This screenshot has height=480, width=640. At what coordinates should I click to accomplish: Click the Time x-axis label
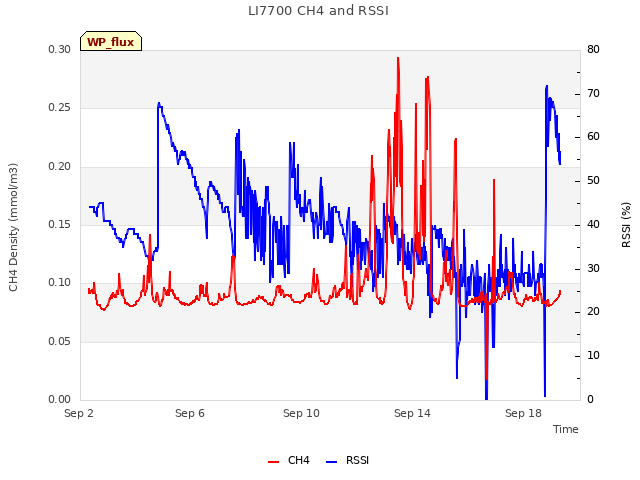[x=566, y=429]
